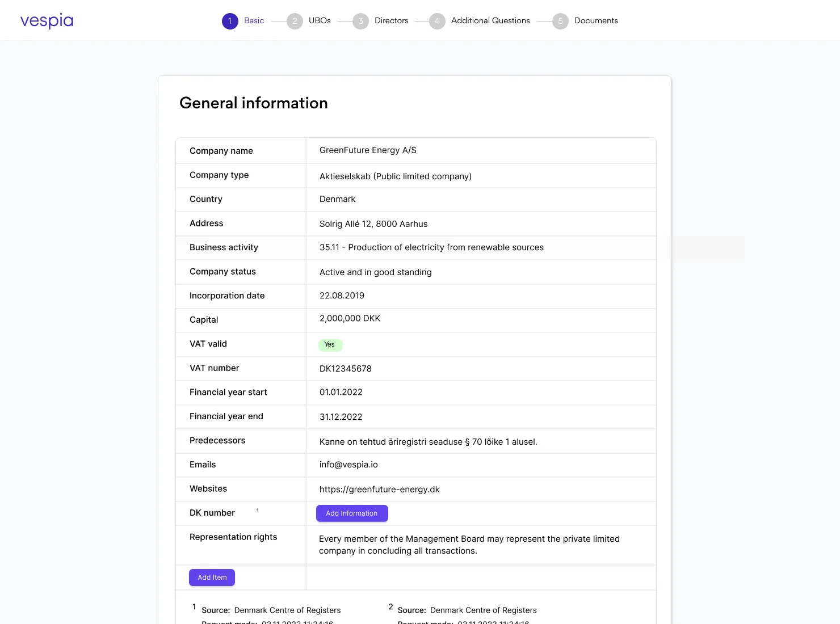Visit the greenfuture-energy.dk website link
This screenshot has height=624, width=840.
coord(380,489)
